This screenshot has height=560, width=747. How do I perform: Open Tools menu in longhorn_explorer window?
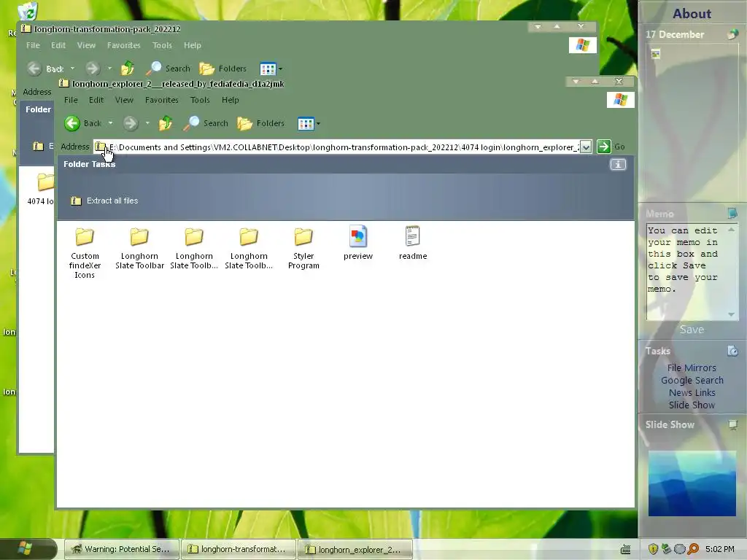pos(200,100)
